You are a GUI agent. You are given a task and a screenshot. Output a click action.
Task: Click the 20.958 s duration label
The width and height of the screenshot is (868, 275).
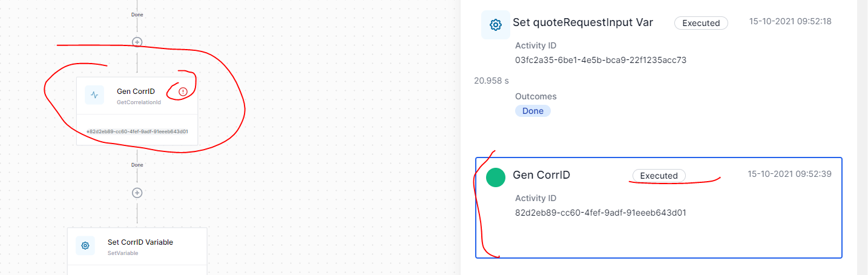493,80
